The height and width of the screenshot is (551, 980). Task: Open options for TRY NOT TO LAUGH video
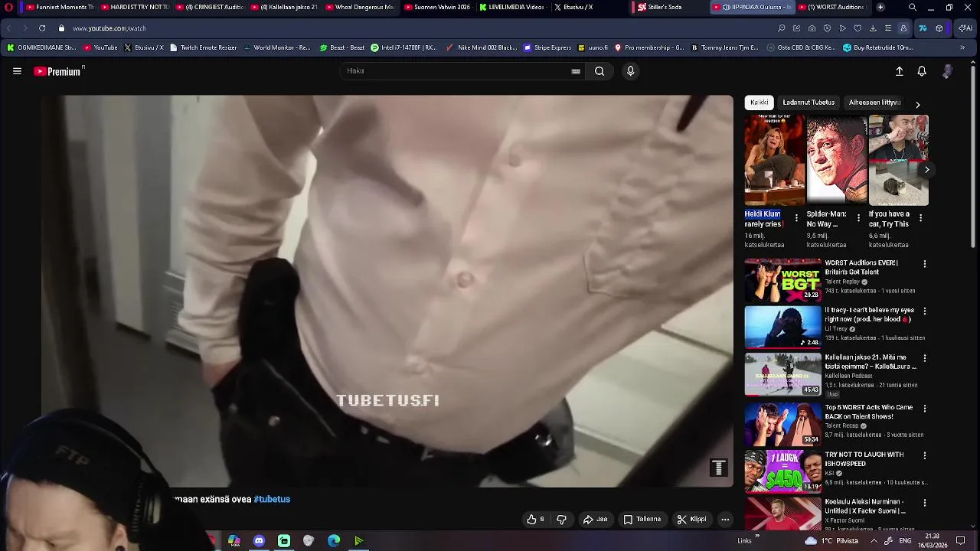(x=924, y=455)
